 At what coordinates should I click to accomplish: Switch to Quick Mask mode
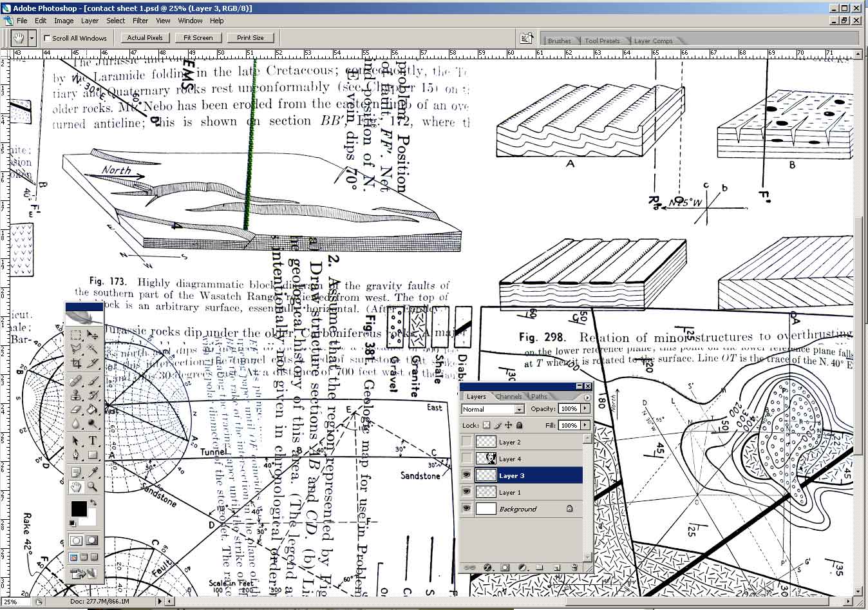[x=92, y=540]
